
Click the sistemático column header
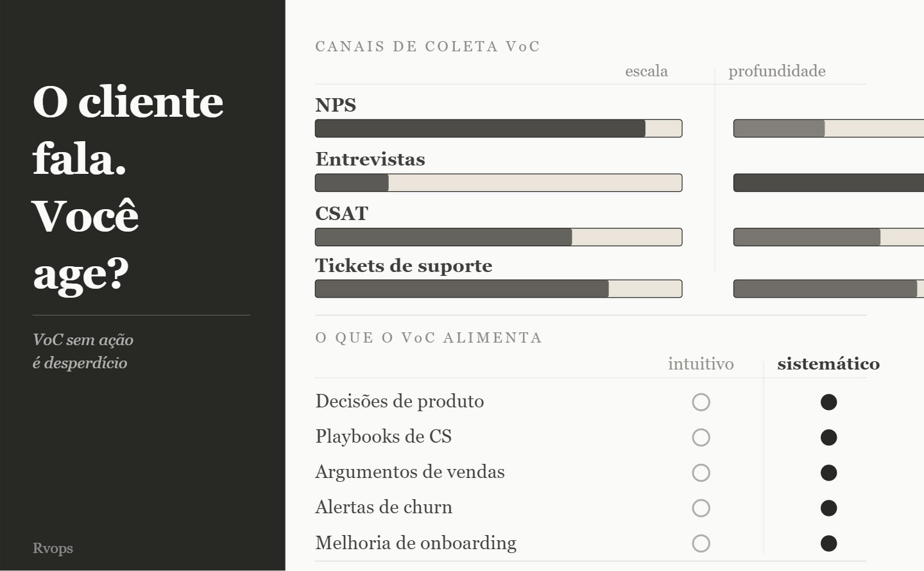(x=828, y=364)
